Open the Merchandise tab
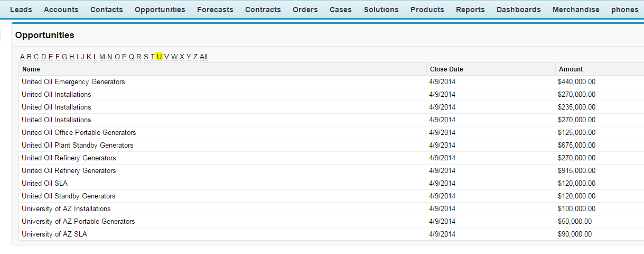The image size is (644, 254). click(x=576, y=10)
